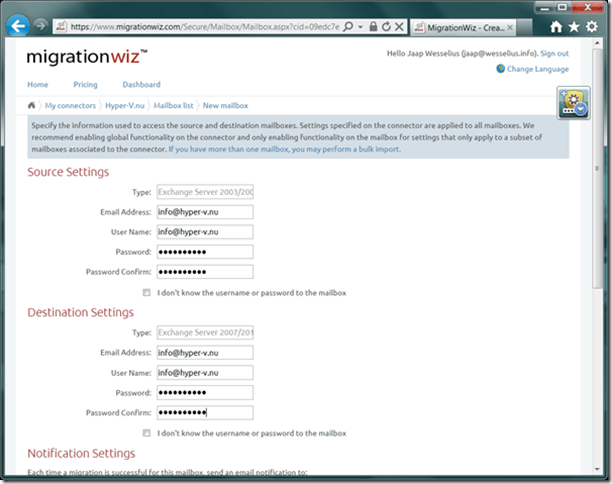Viewport: 612px width, 484px height.
Task: Open the Change Language selector
Action: (x=537, y=69)
